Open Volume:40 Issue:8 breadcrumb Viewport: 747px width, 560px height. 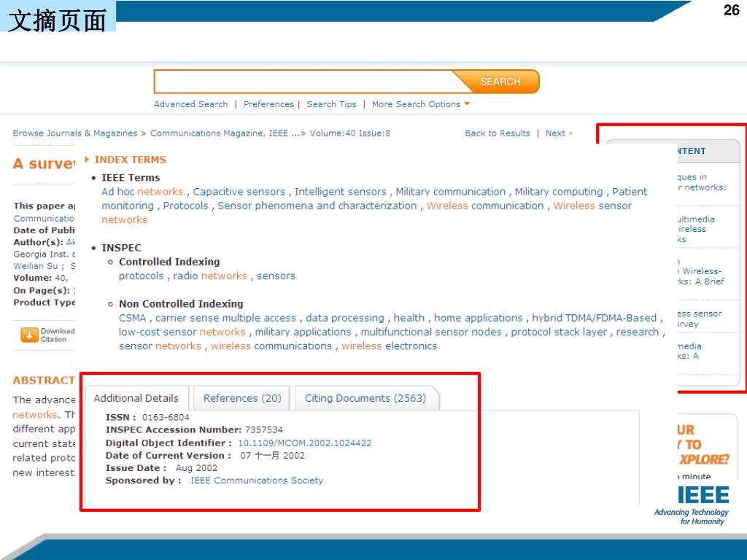350,133
